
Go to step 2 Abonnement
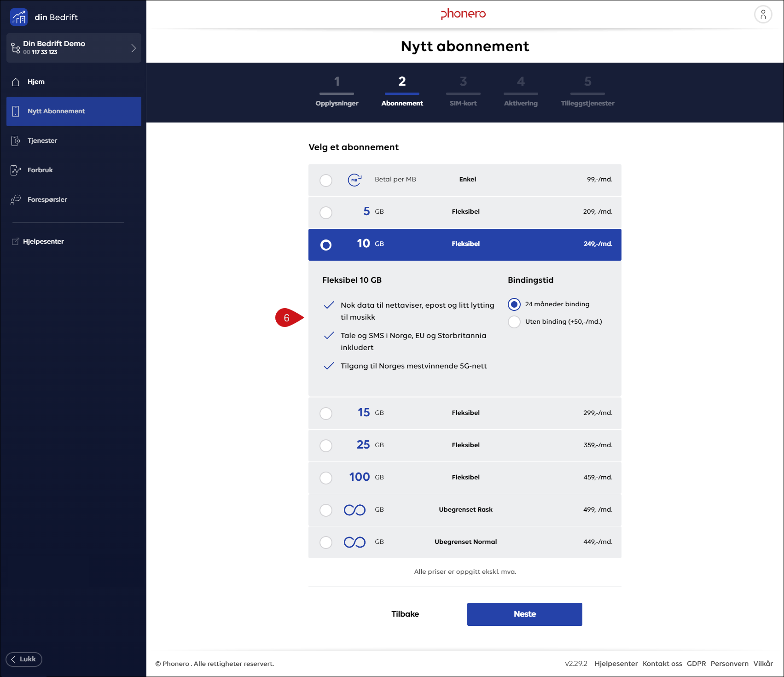tap(402, 91)
